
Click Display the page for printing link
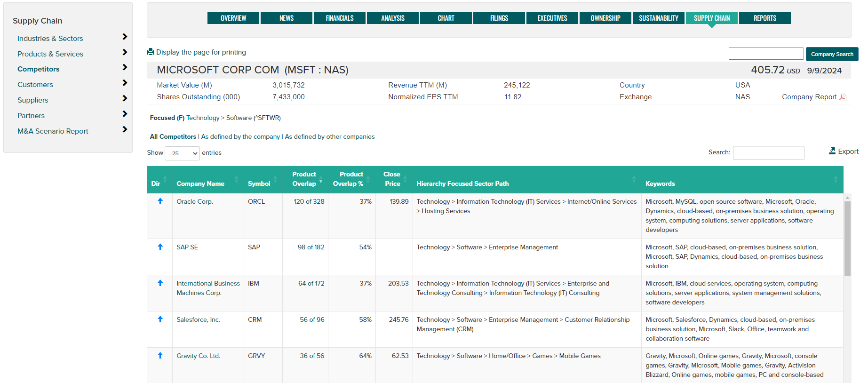click(x=201, y=52)
